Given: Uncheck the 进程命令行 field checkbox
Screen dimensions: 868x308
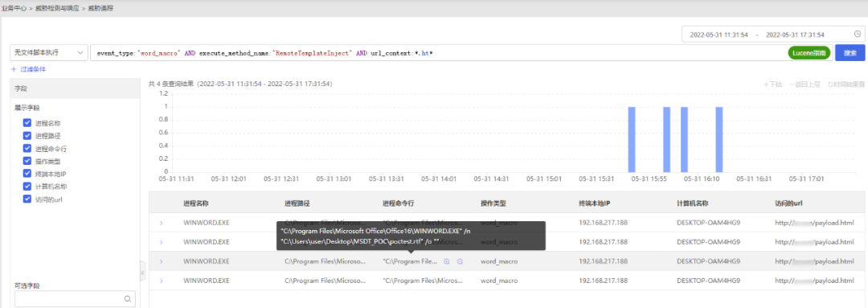Looking at the screenshot, I should (27, 149).
